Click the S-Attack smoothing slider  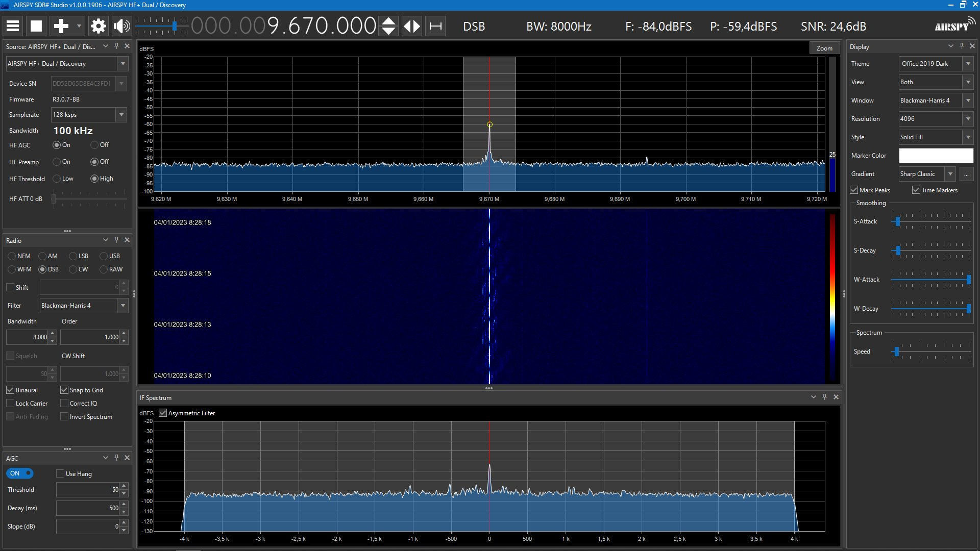coord(932,221)
